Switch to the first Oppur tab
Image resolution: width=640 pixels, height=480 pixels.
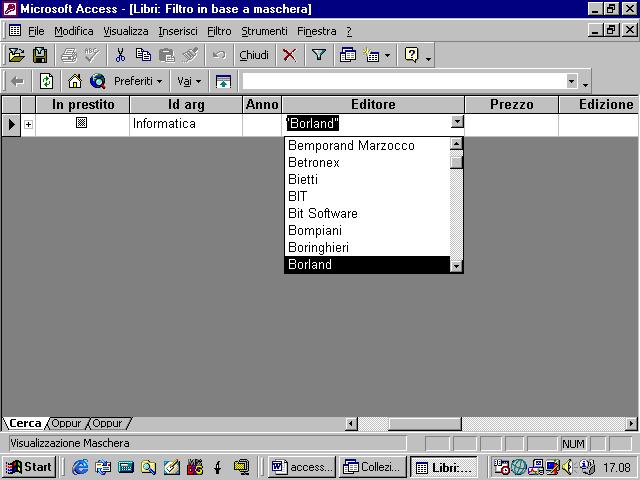pos(66,423)
